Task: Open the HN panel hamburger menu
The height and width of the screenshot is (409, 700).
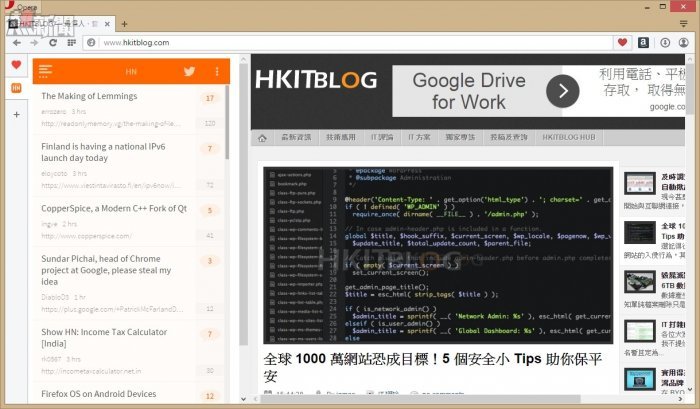Action: pyautogui.click(x=46, y=71)
